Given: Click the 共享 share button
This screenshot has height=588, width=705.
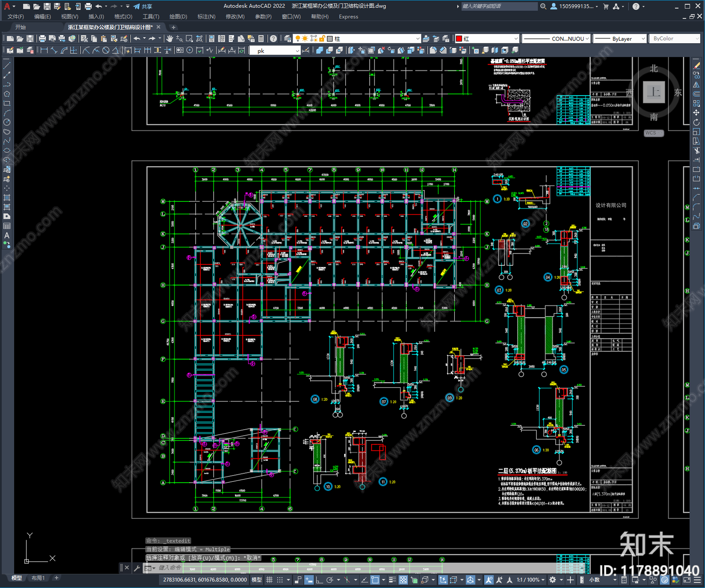Looking at the screenshot, I should point(143,6).
